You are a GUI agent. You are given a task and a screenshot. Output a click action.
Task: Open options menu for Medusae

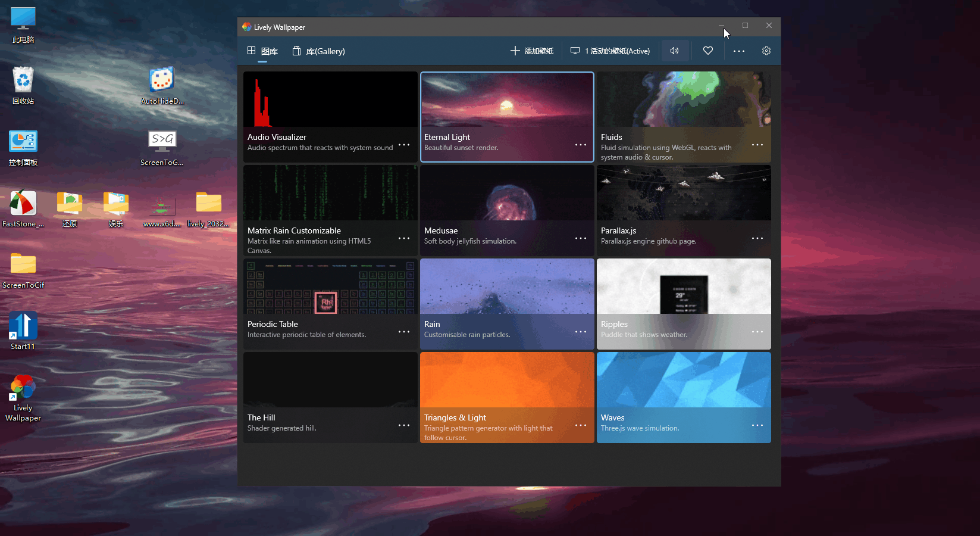581,238
